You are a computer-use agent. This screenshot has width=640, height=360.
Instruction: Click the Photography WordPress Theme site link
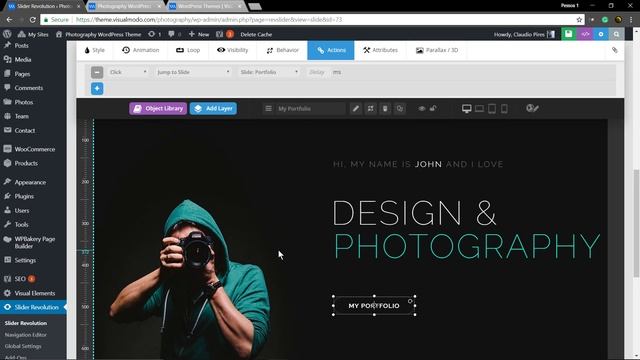click(98, 34)
